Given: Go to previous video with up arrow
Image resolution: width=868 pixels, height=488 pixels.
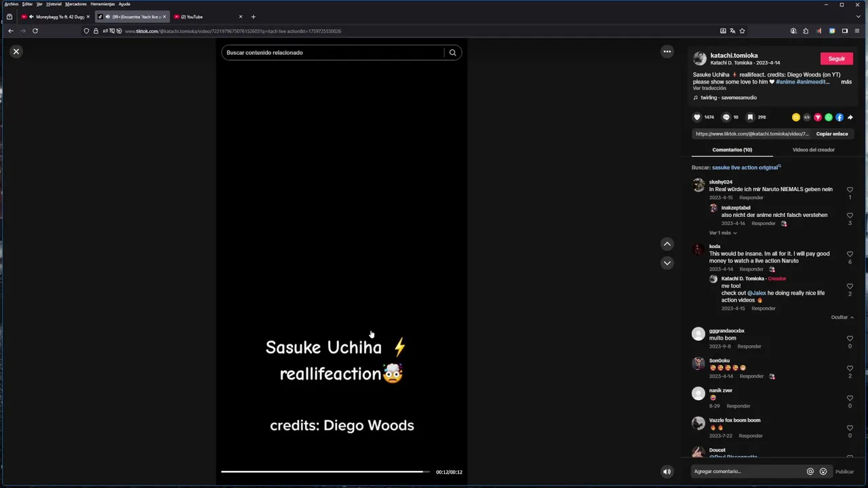Looking at the screenshot, I should tap(667, 244).
